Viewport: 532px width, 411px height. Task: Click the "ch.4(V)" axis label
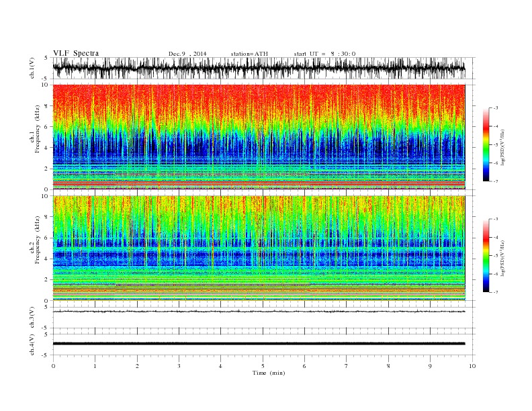coord(32,345)
